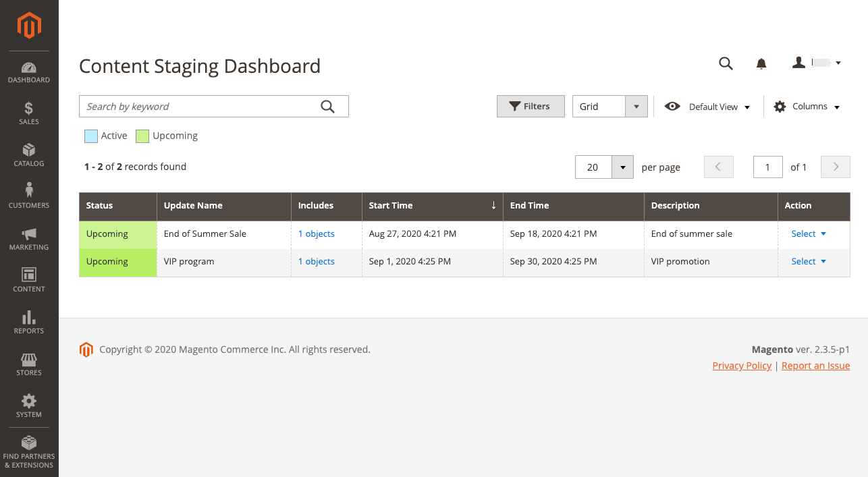Click the Filters button
The height and width of the screenshot is (477, 868).
531,107
